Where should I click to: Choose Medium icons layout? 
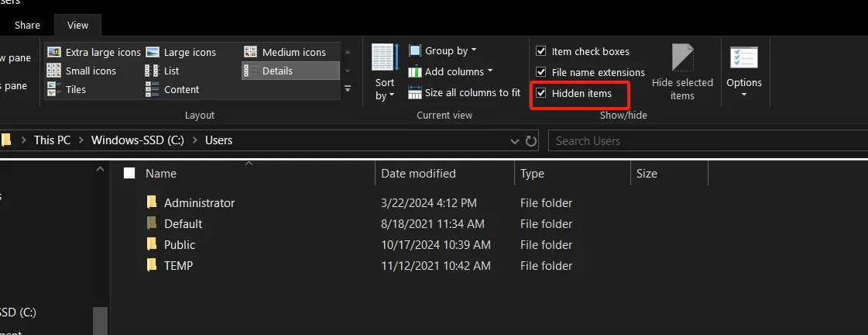point(285,52)
